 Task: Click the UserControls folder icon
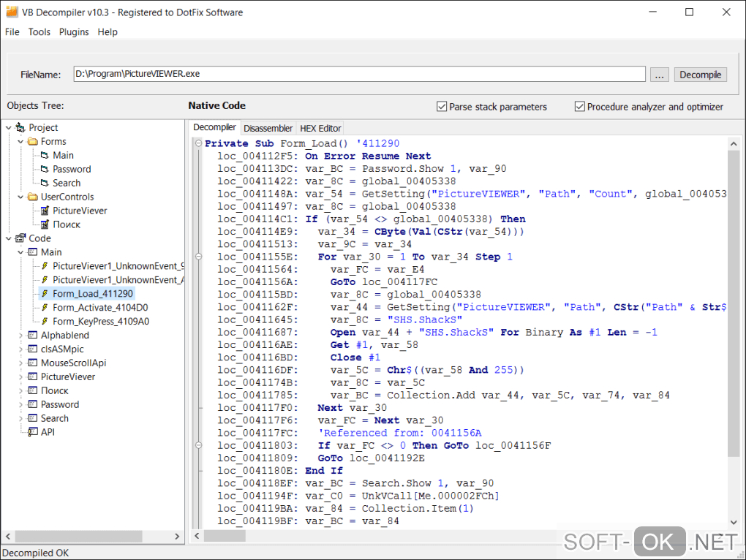pyautogui.click(x=33, y=197)
